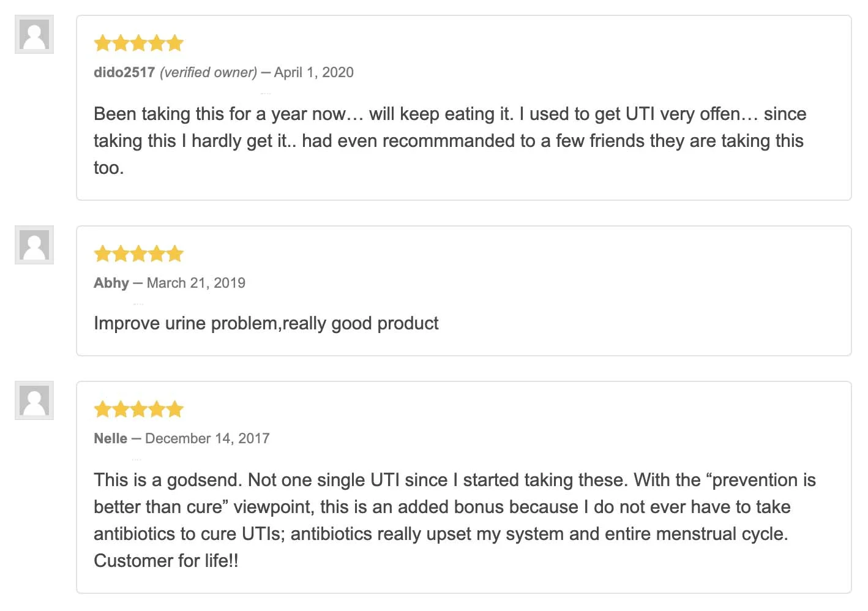Click third star in Nelle's rating

tap(139, 410)
